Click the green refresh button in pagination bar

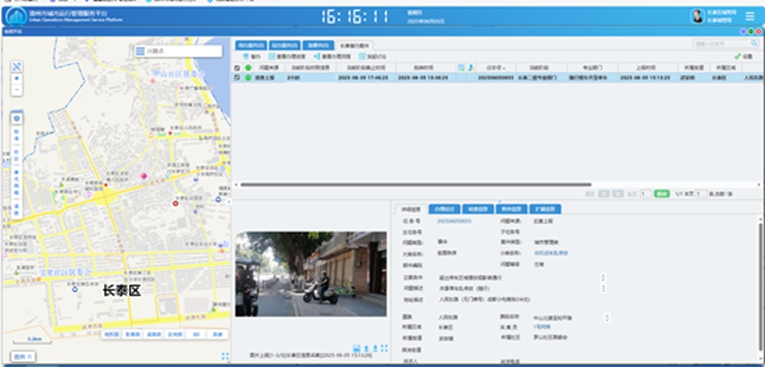click(x=662, y=194)
